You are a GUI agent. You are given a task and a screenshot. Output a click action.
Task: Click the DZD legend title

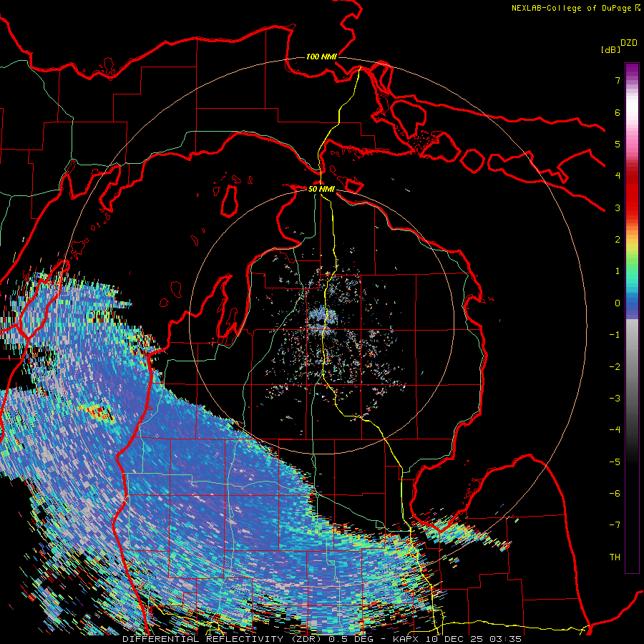tap(629, 43)
